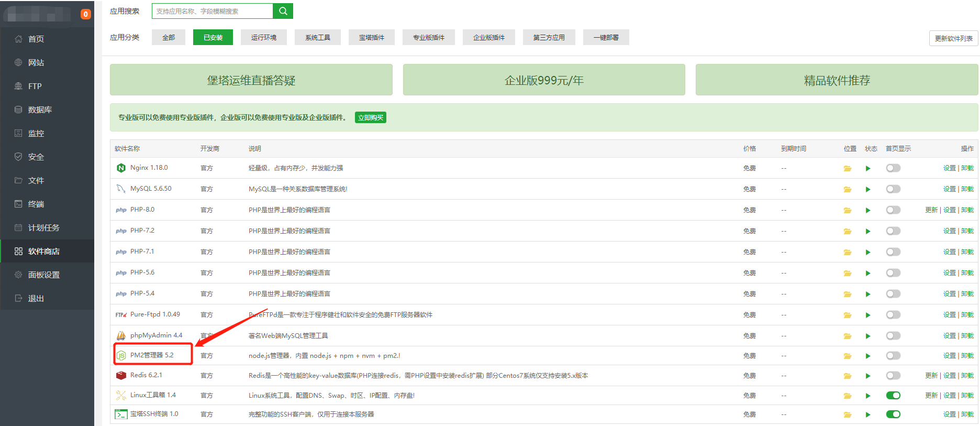Click 设置 link for Nginx 1.18.0
Image resolution: width=980 pixels, height=426 pixels.
950,168
